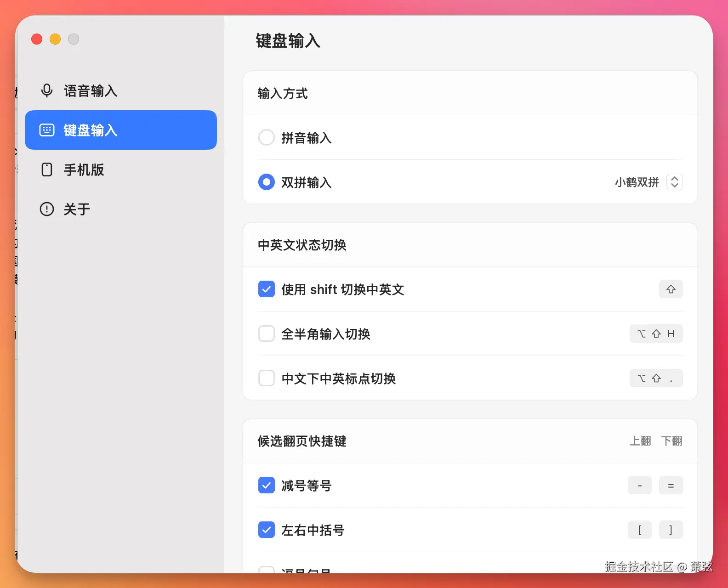Enable 全半角输入切换 checkbox
The height and width of the screenshot is (588, 728).
coord(267,334)
